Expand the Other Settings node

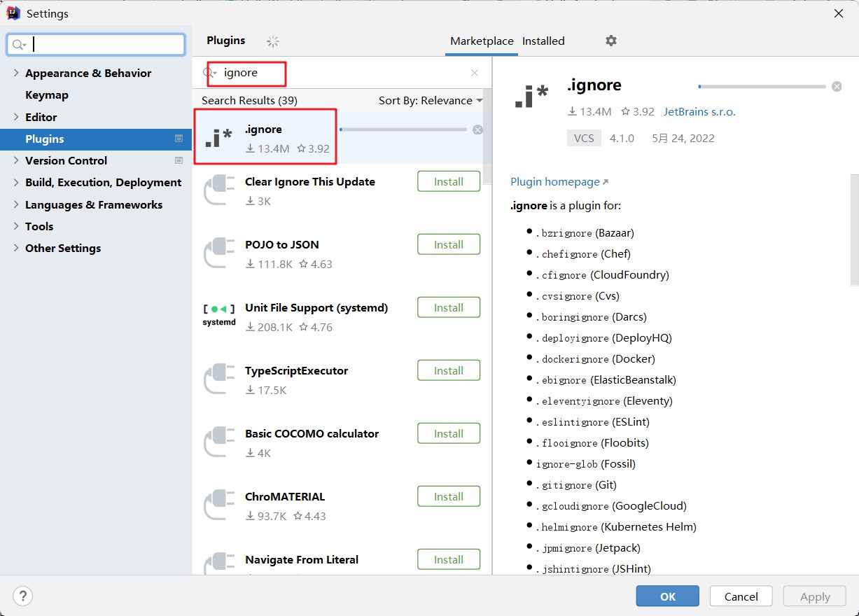coord(16,248)
